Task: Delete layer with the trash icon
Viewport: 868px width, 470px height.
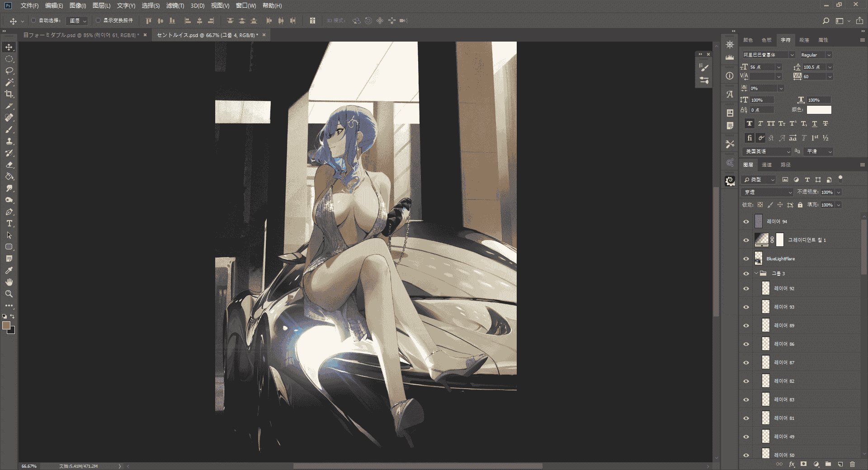Action: tap(852, 464)
